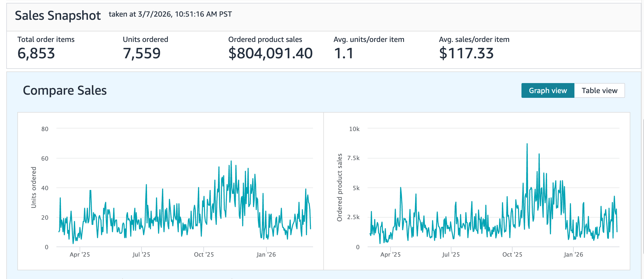644x279 pixels.
Task: Select the Total order items value 6,853
Action: pos(36,53)
